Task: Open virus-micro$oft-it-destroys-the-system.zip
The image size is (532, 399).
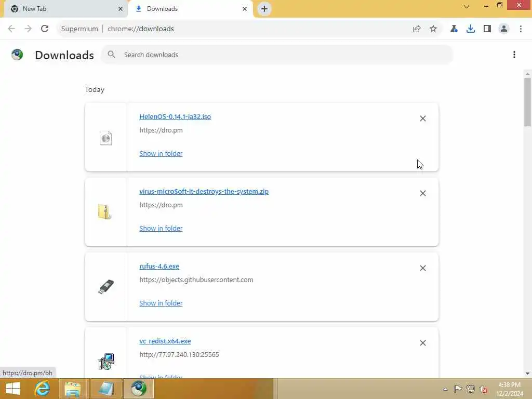Action: [204, 191]
